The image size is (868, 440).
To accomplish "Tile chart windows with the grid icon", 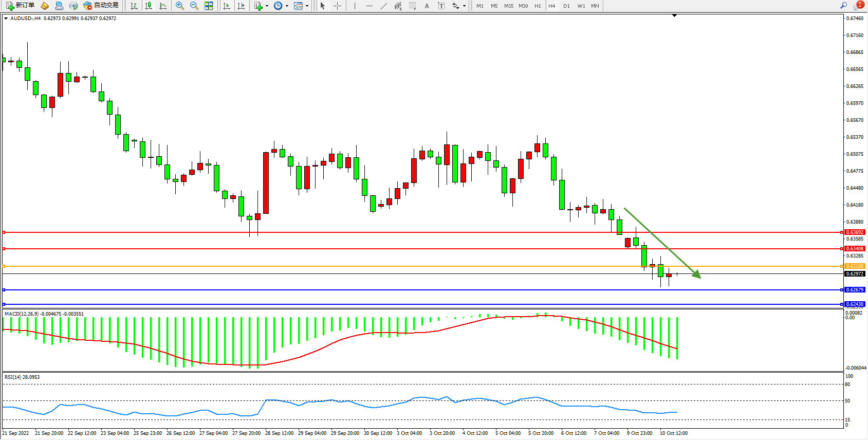I will point(209,6).
